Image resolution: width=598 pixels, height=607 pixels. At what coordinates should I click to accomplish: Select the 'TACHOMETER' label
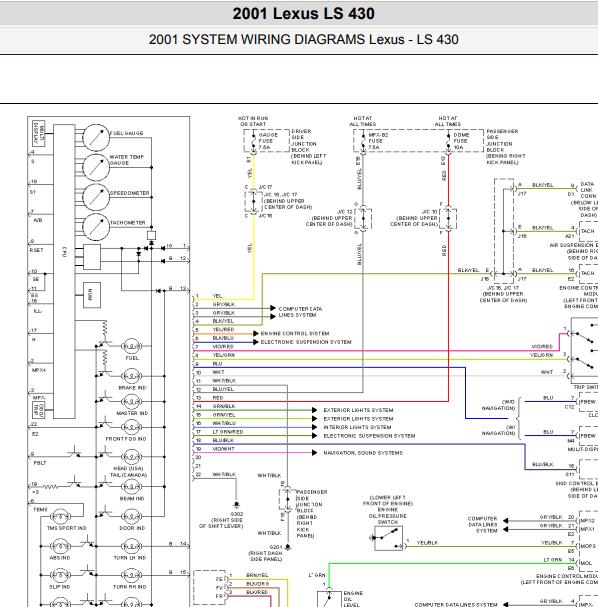click(128, 223)
